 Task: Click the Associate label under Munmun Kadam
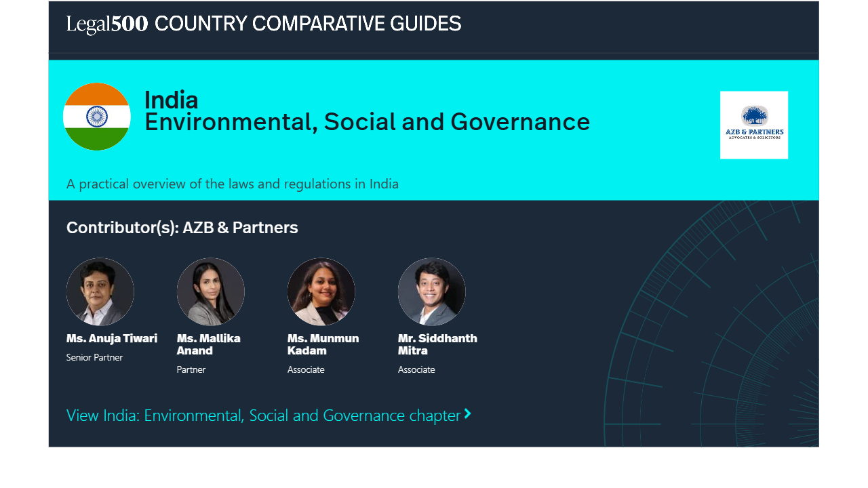[x=306, y=369]
